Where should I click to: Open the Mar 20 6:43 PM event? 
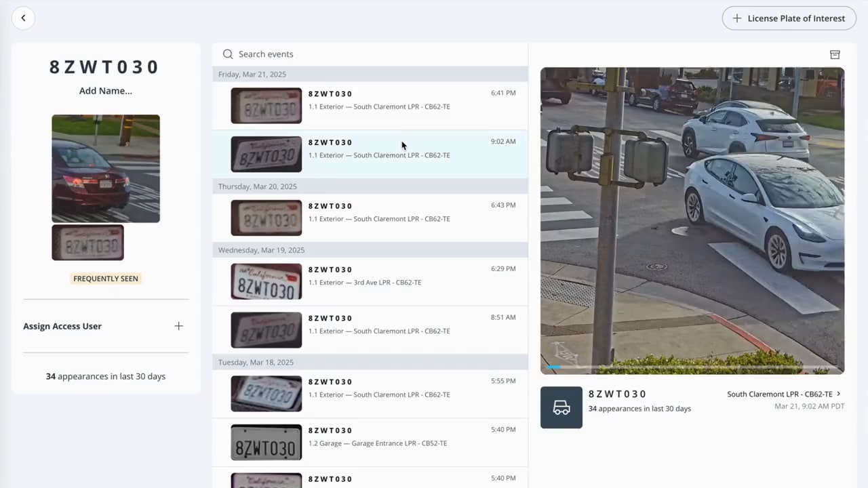pyautogui.click(x=370, y=218)
